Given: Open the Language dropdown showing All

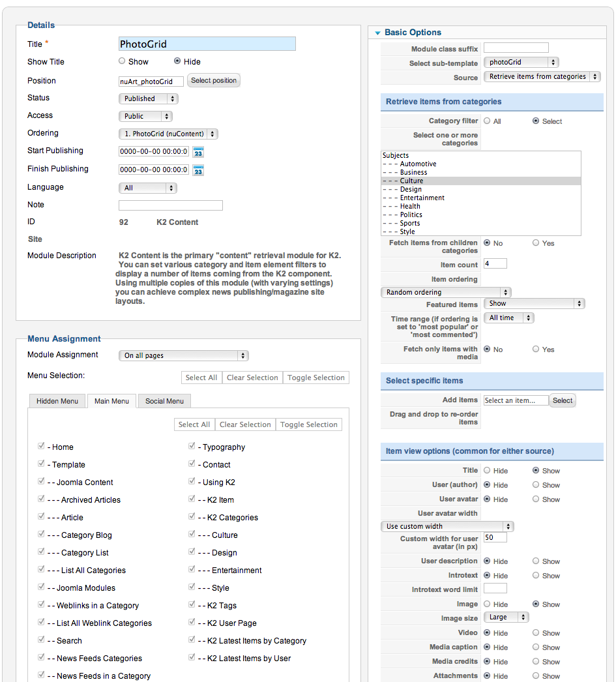Looking at the screenshot, I should coord(148,188).
